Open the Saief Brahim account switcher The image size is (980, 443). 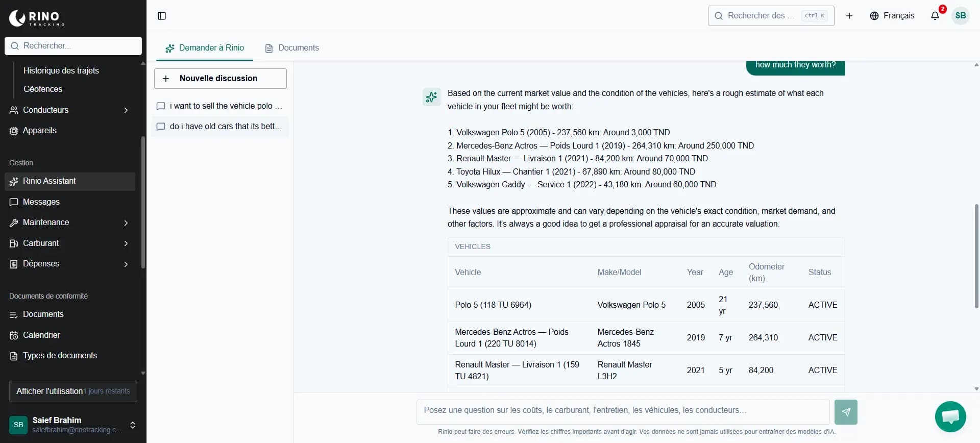point(73,425)
